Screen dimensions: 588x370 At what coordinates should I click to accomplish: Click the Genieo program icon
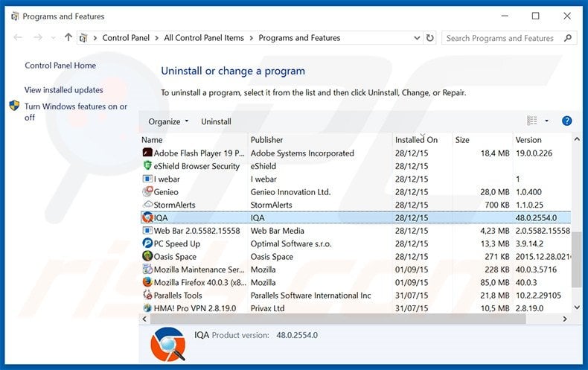147,191
